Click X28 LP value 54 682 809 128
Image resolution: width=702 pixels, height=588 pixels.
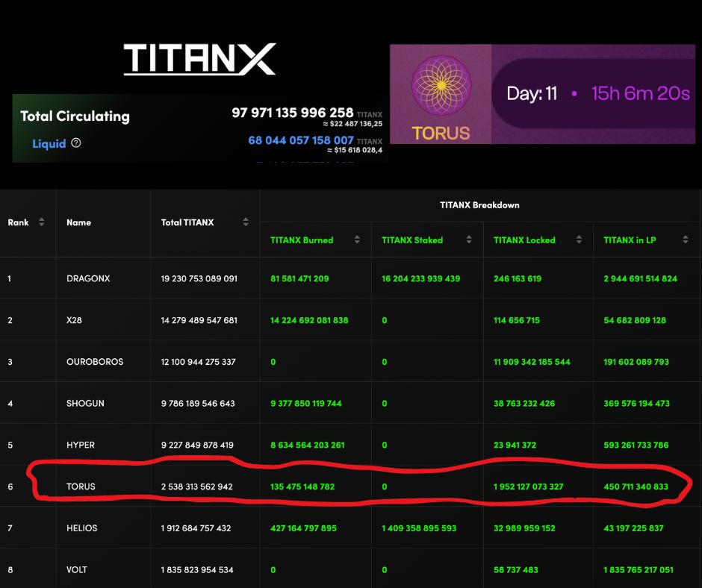(635, 320)
